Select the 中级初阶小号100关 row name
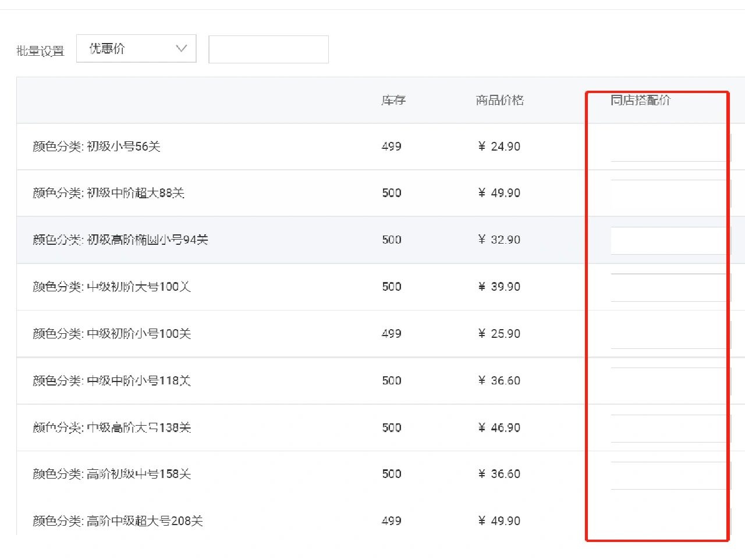This screenshot has height=560, width=745. pos(112,334)
